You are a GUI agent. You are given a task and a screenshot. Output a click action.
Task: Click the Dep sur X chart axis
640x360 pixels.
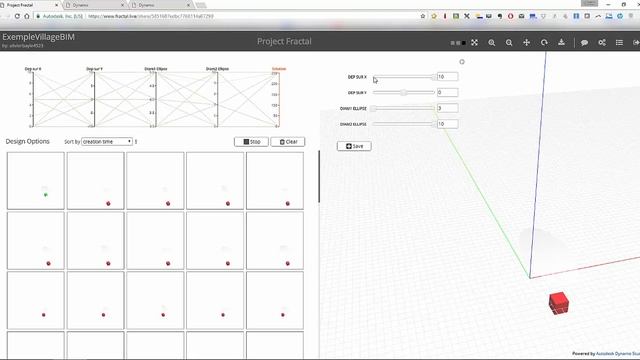(33, 99)
